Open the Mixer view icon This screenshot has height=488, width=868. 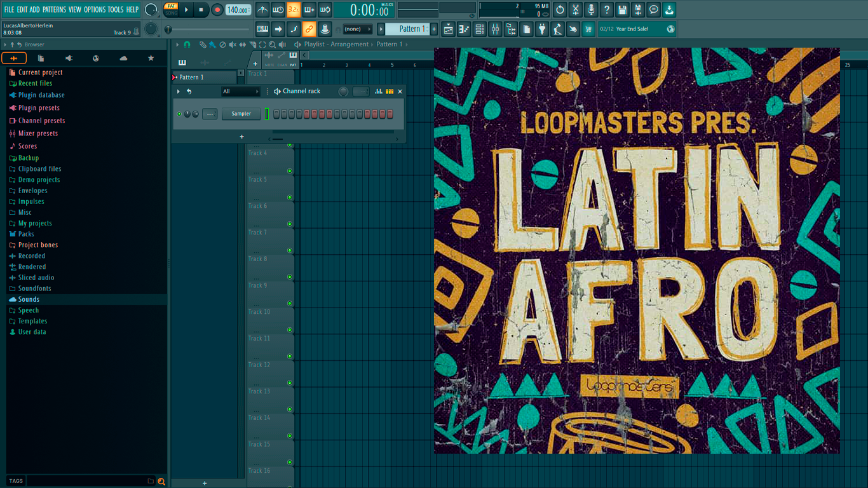tap(495, 29)
